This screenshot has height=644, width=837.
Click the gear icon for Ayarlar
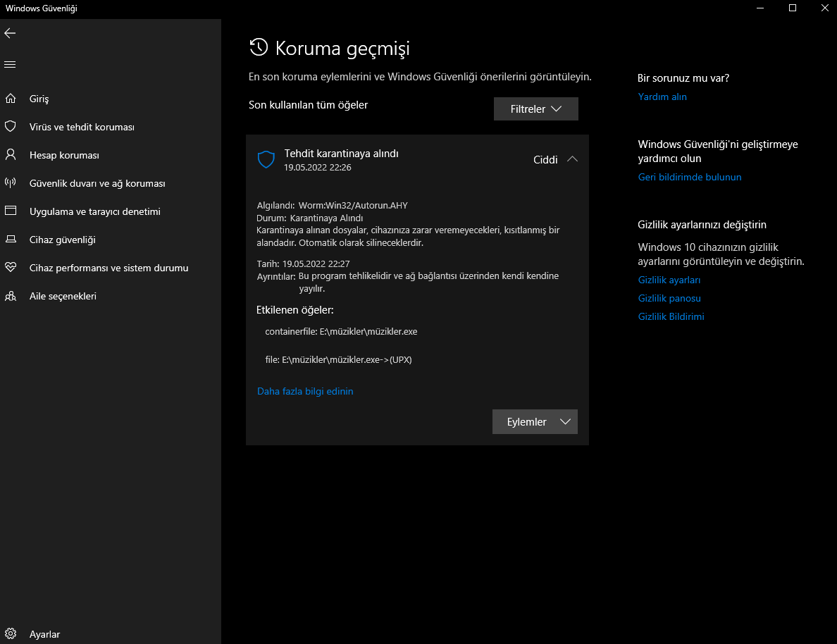coord(11,634)
